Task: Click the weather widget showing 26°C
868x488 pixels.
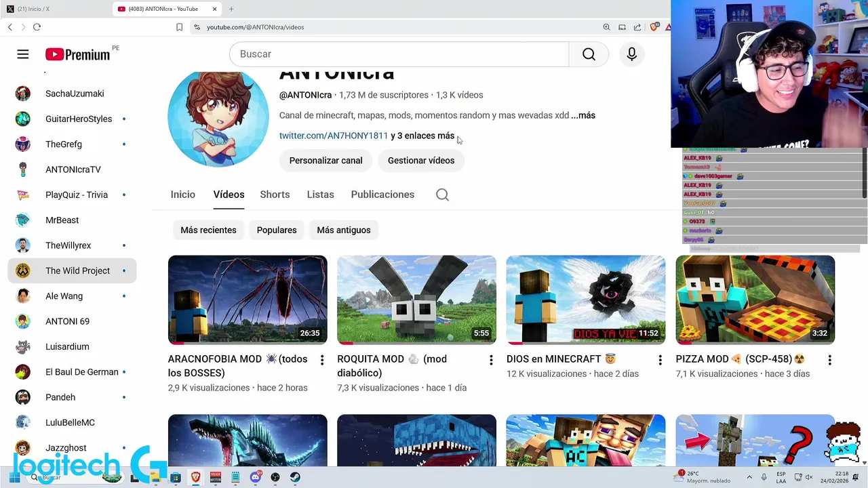Action: 702,477
